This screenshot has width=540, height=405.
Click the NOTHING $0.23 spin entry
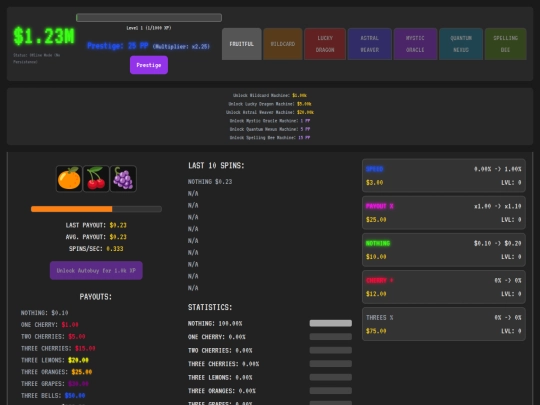(210, 181)
